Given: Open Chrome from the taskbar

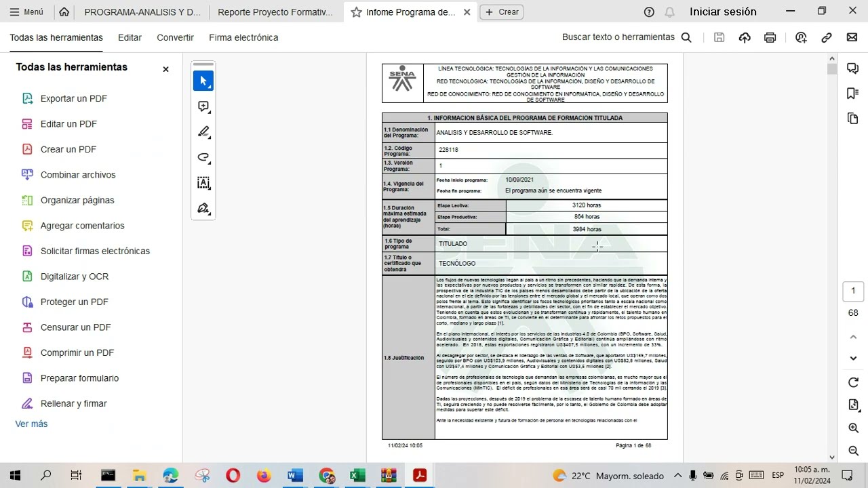Looking at the screenshot, I should click(x=326, y=476).
